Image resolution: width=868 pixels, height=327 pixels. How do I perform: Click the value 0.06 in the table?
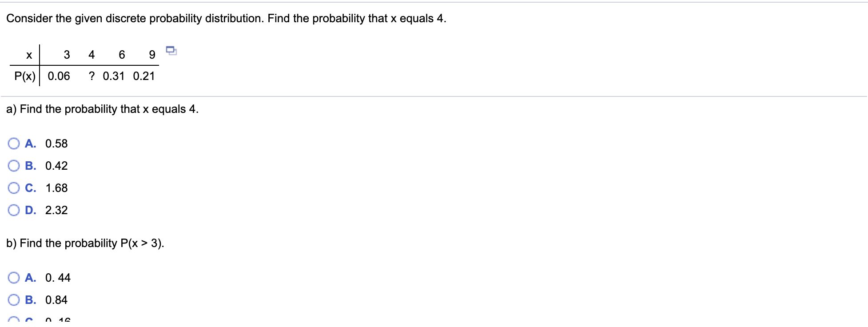59,76
